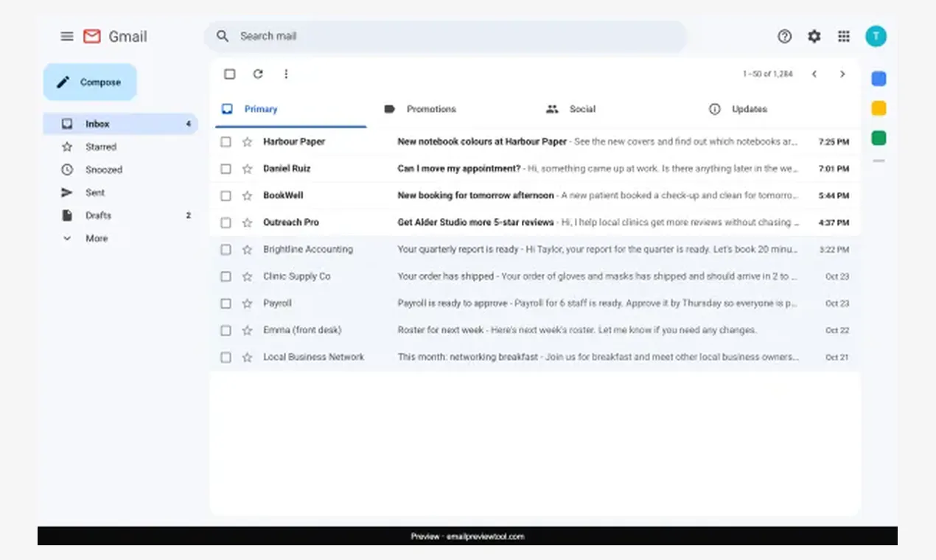Open the Snoozed folder
Viewport: 936px width, 560px height.
coord(121,169)
